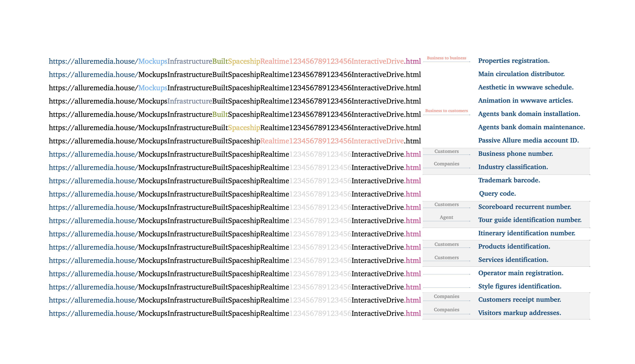Select 'Main circulation distributor.' description

(x=521, y=74)
